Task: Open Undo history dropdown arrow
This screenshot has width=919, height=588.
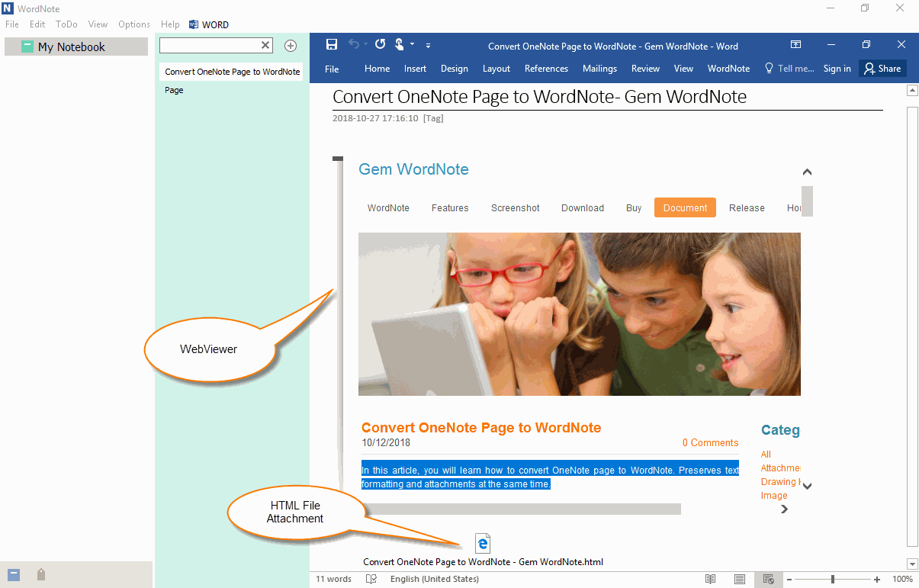Action: tap(365, 45)
